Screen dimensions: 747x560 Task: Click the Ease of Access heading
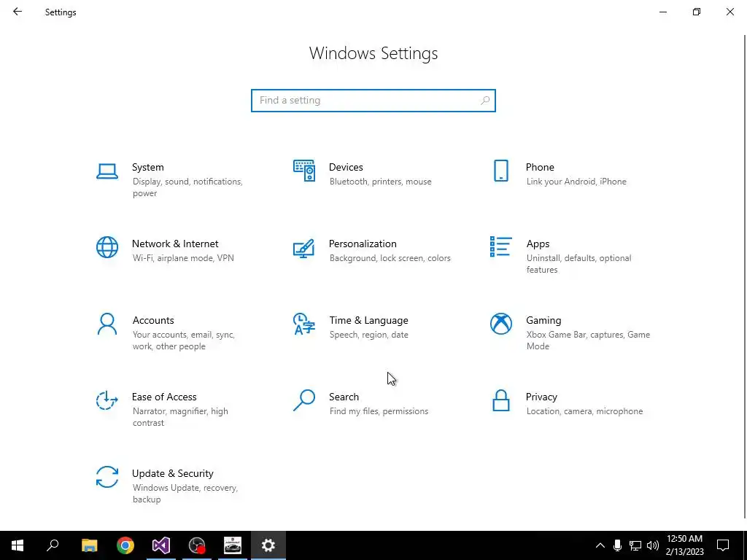[164, 397]
